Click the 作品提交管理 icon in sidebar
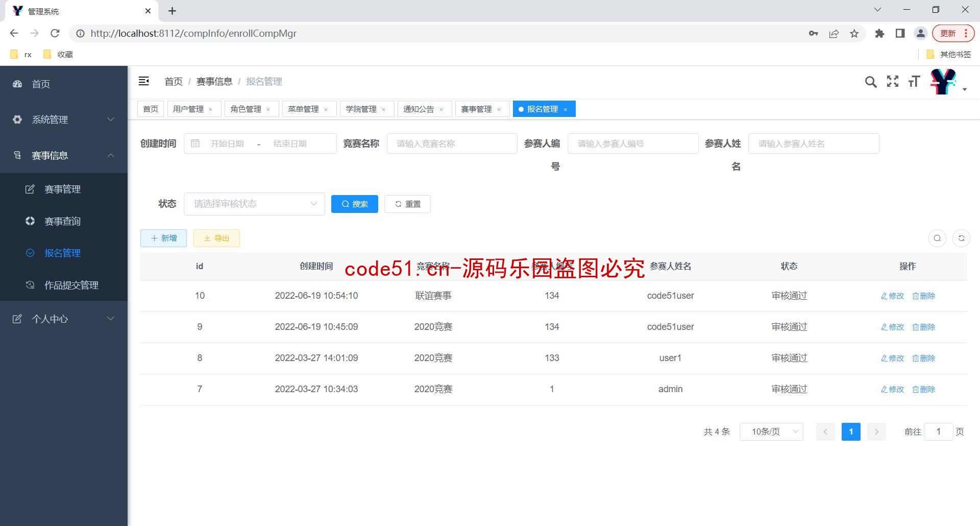This screenshot has width=980, height=526. click(30, 285)
